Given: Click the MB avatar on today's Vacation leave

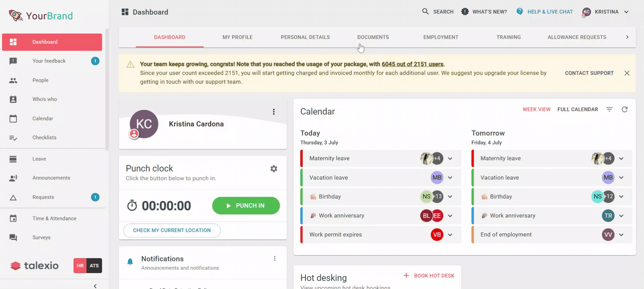Looking at the screenshot, I should 437,177.
